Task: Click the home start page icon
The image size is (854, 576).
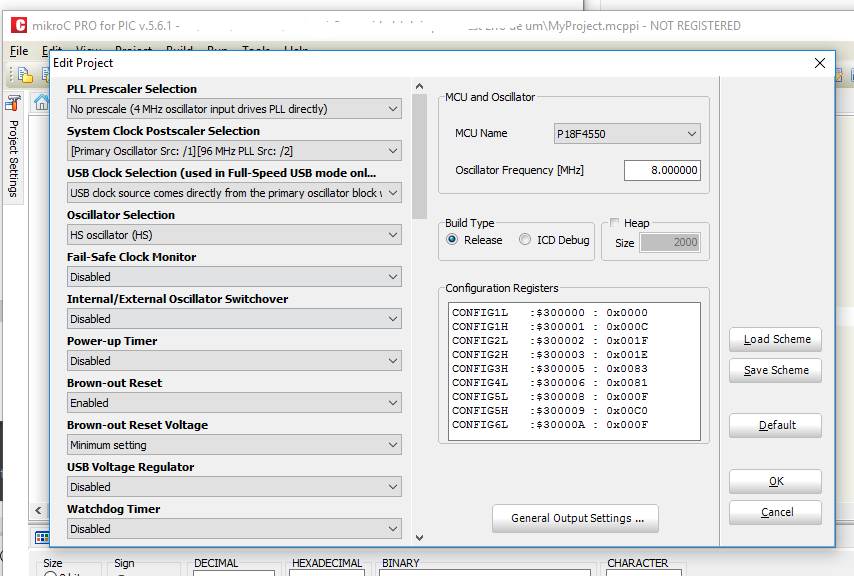Action: 41,102
